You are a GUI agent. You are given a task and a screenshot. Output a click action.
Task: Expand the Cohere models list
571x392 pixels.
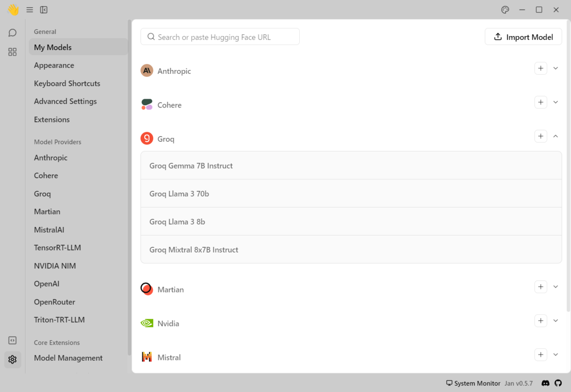pyautogui.click(x=555, y=102)
